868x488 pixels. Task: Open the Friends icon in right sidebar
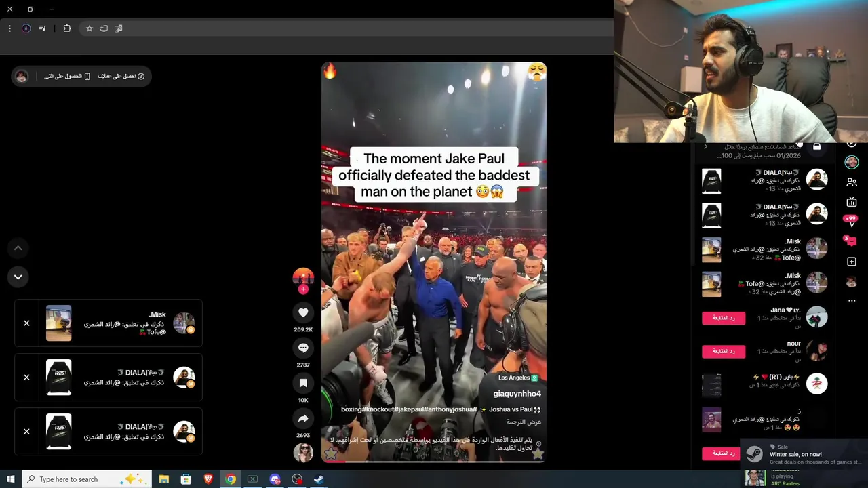click(852, 182)
